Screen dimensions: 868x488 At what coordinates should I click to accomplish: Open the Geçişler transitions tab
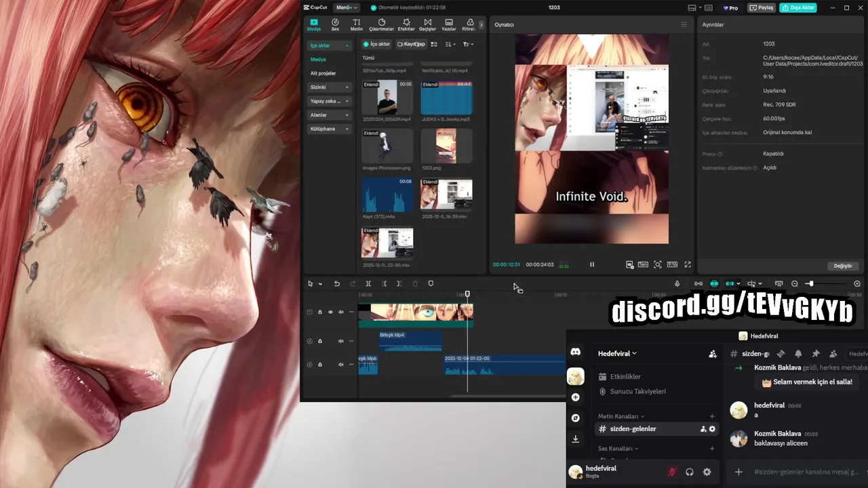tap(427, 25)
